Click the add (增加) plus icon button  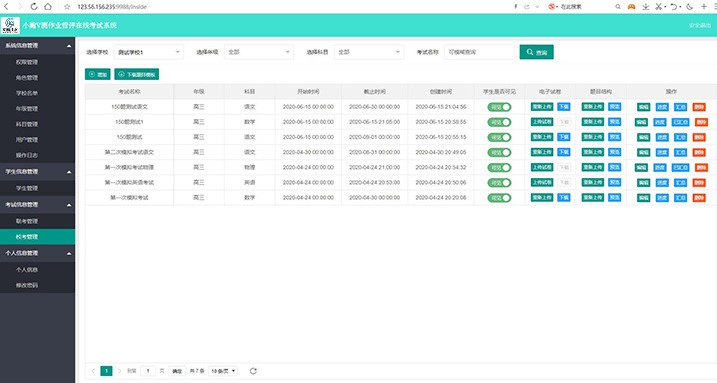coord(97,74)
